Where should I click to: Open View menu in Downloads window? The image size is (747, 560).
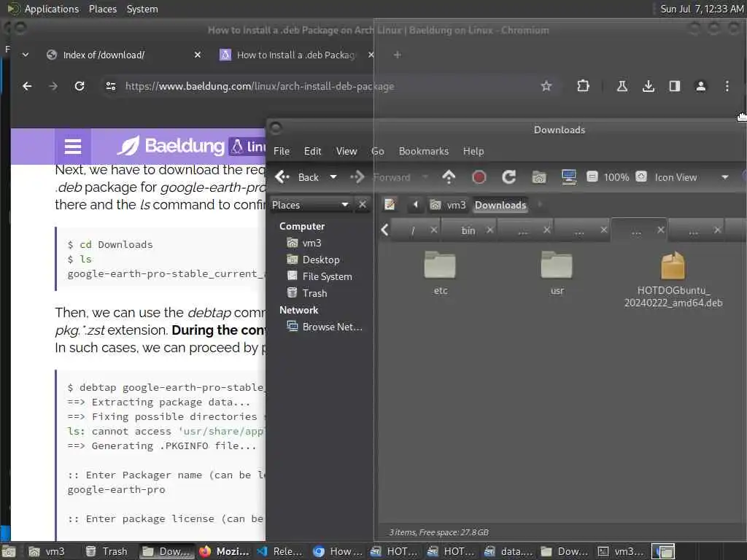pos(347,151)
